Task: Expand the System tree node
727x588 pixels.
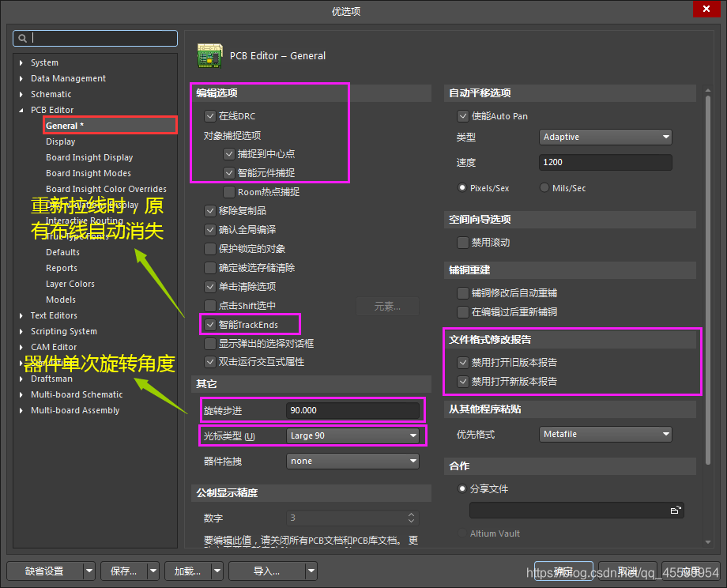Action: click(x=21, y=62)
